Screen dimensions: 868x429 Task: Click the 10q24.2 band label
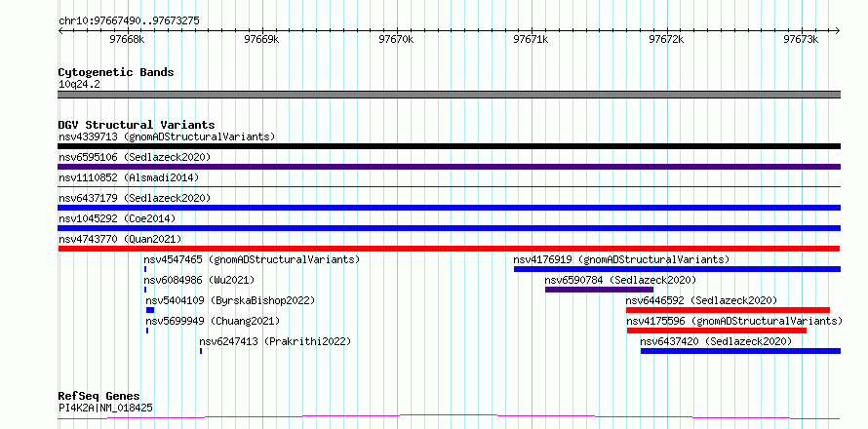(79, 85)
